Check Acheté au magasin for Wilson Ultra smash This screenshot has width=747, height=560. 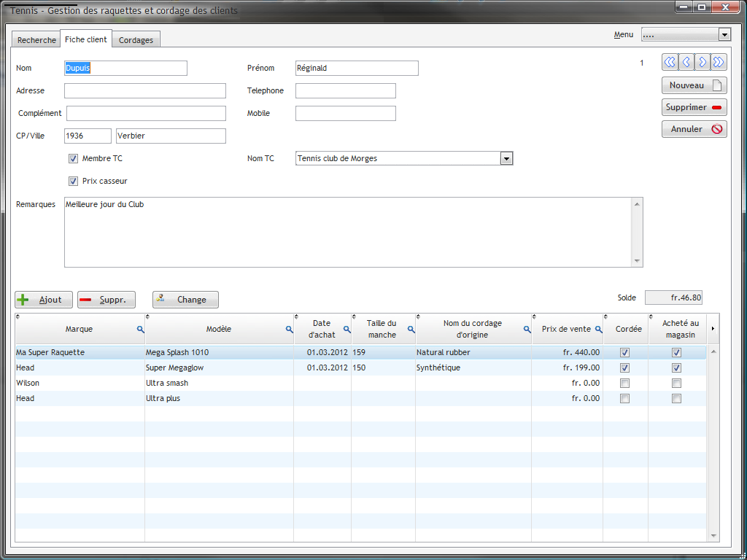pyautogui.click(x=676, y=383)
